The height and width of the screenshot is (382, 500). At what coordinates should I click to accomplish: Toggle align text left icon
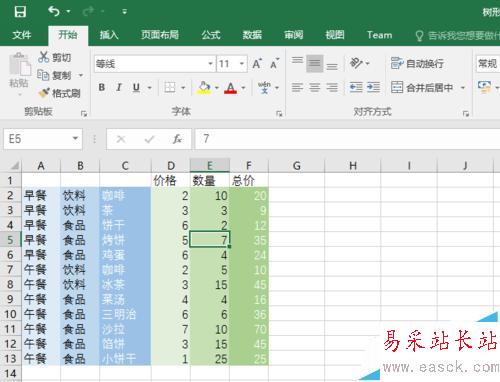297,88
